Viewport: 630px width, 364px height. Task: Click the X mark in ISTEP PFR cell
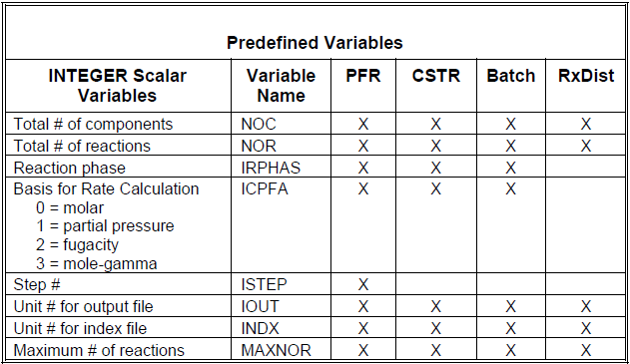pos(363,284)
